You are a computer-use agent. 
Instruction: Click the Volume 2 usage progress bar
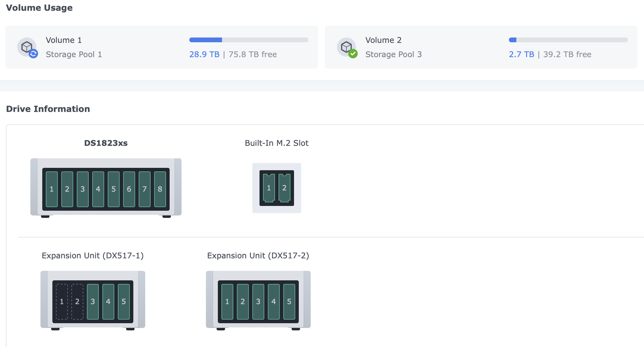568,40
